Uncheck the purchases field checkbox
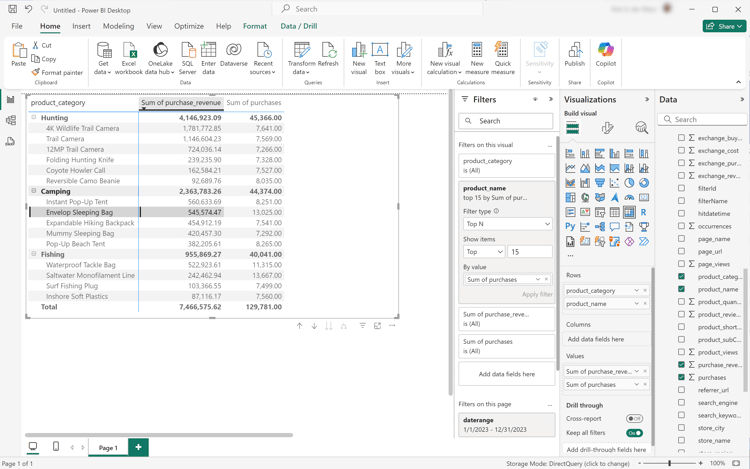Image resolution: width=750 pixels, height=469 pixels. pos(682,378)
